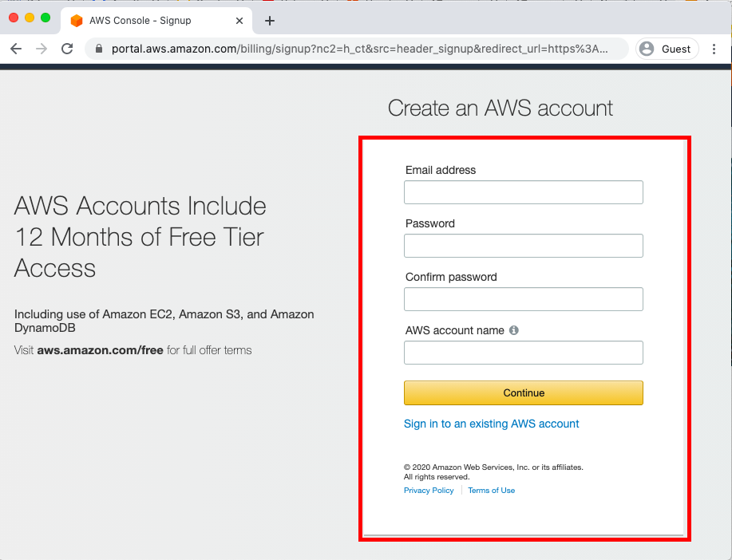Click the browser forward arrow

tap(42, 49)
